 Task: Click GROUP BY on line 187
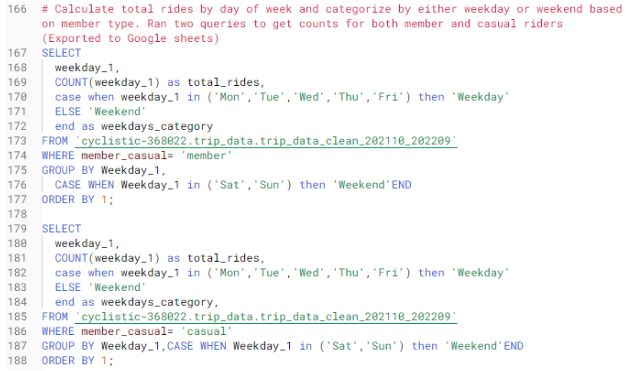tap(68, 346)
